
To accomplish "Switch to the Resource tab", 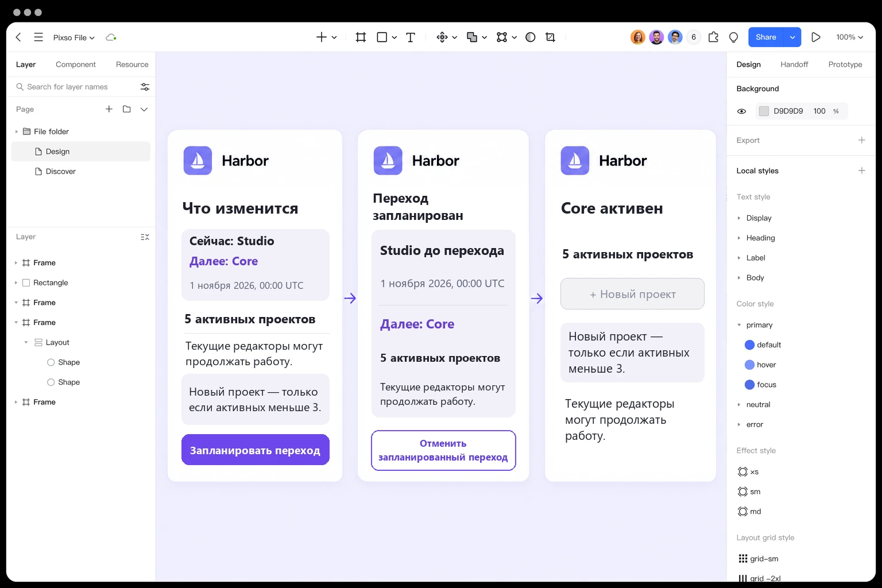I will click(132, 64).
